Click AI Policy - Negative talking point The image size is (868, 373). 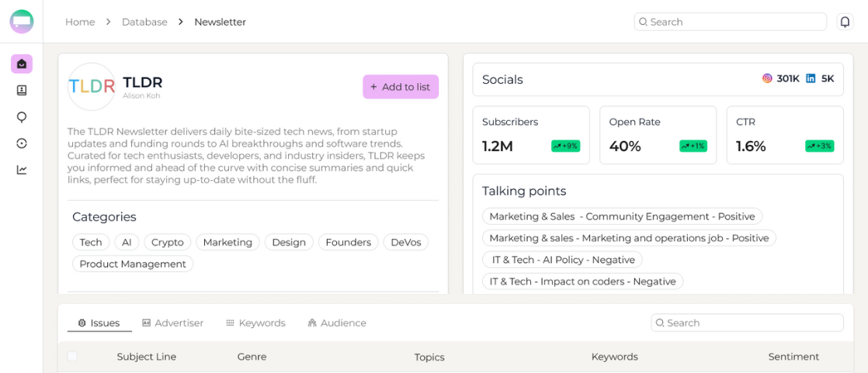[562, 260]
